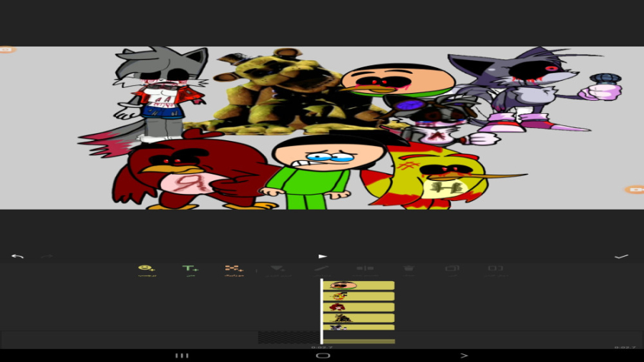Open Android recent apps
Screen dimensions: 644x362
click(x=182, y=356)
